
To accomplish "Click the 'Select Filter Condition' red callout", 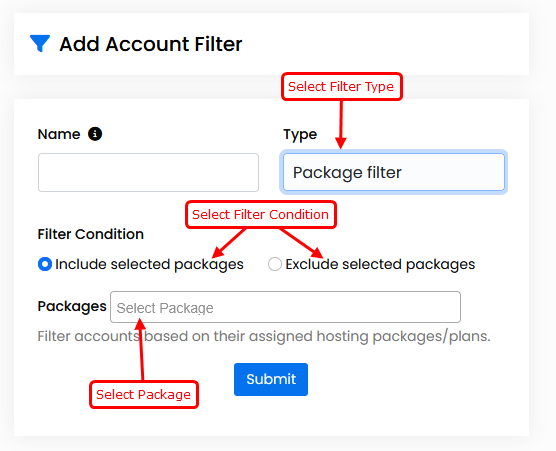I will tap(261, 215).
